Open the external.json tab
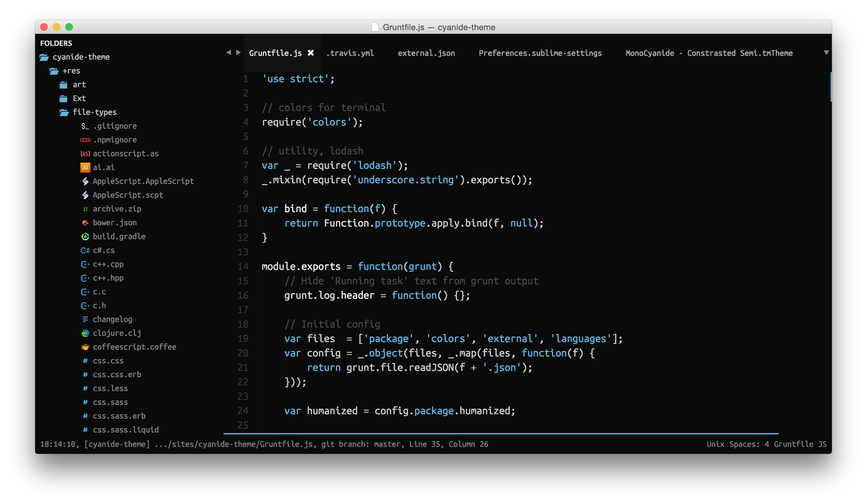This screenshot has height=504, width=867. pyautogui.click(x=426, y=53)
